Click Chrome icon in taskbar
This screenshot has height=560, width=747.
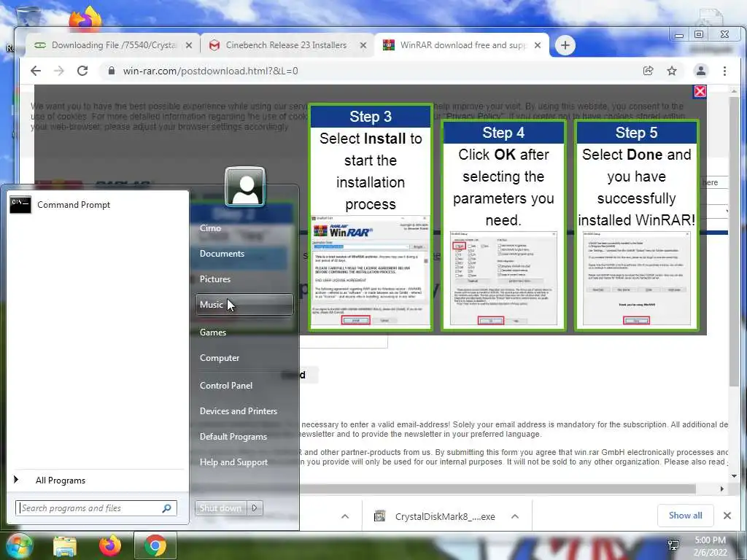pos(155,545)
